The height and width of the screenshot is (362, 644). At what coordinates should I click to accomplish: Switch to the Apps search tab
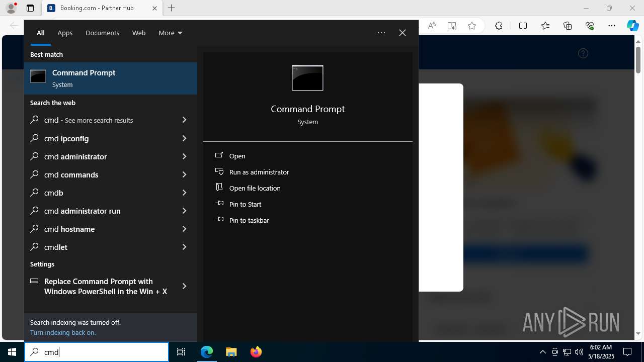coord(65,33)
